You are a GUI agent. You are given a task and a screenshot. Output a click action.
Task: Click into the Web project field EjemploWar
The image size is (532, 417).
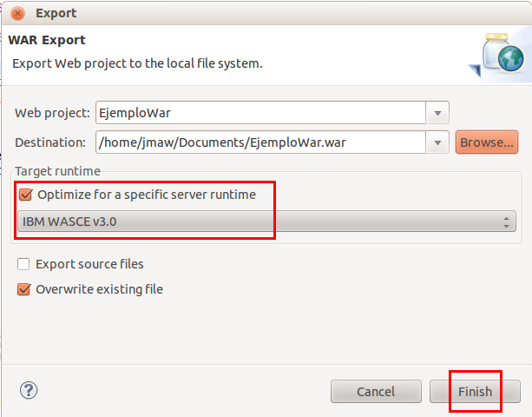pos(260,113)
